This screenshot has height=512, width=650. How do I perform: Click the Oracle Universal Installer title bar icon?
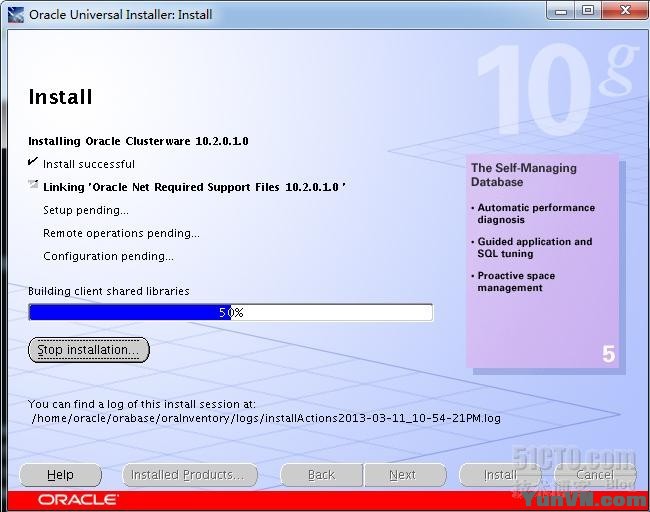click(x=16, y=15)
